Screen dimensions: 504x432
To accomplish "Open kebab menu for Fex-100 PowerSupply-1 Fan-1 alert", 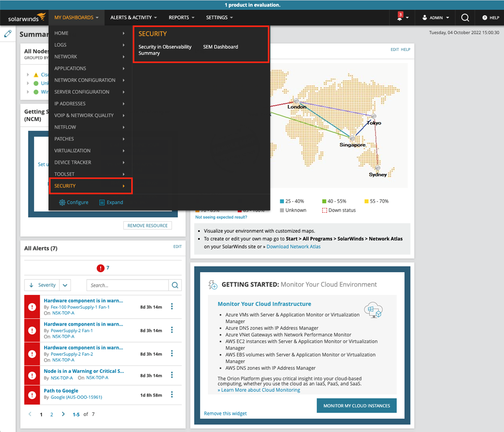I will pyautogui.click(x=172, y=307).
